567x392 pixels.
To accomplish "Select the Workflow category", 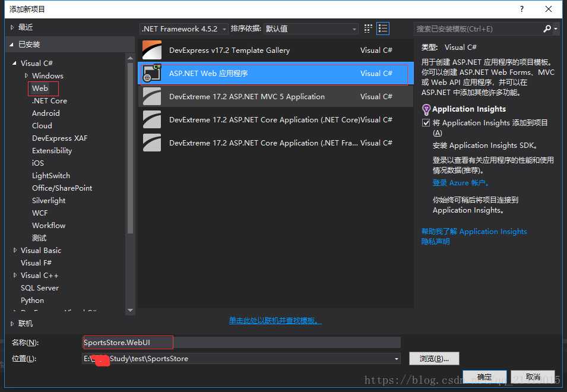I will click(x=49, y=225).
